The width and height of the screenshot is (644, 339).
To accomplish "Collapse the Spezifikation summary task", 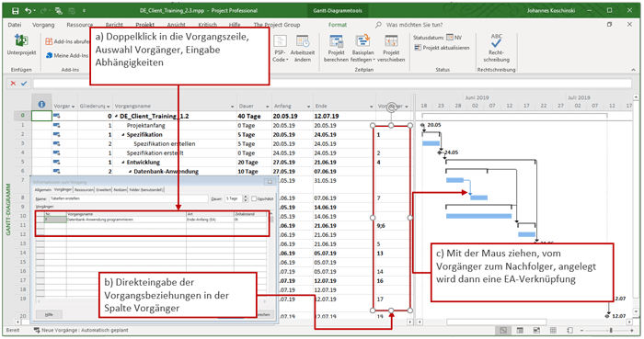I will tap(123, 134).
